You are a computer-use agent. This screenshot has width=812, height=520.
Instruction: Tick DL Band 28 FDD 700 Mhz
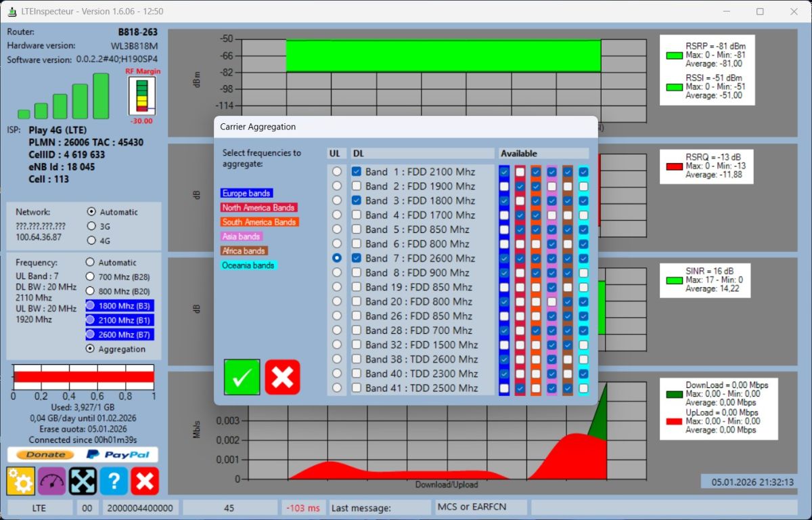tap(357, 330)
